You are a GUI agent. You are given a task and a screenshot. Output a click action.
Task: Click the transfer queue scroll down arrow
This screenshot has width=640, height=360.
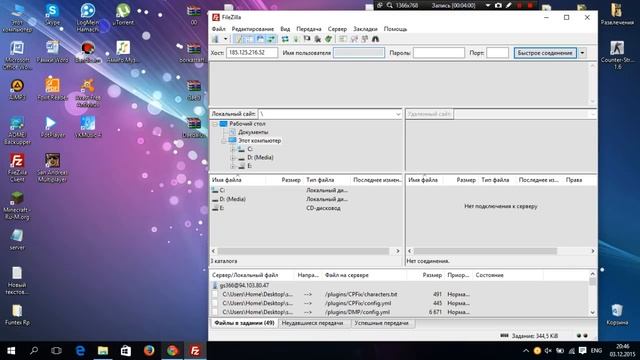click(593, 312)
